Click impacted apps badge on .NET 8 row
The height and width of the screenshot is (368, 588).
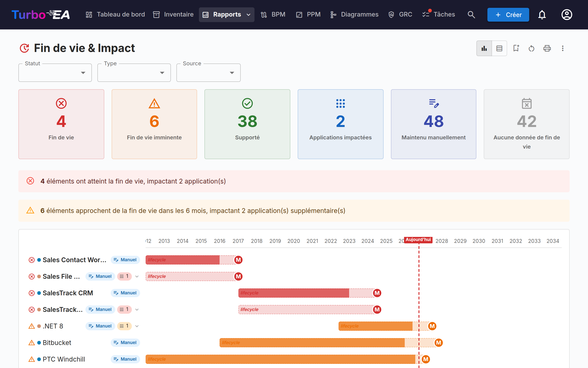124,326
